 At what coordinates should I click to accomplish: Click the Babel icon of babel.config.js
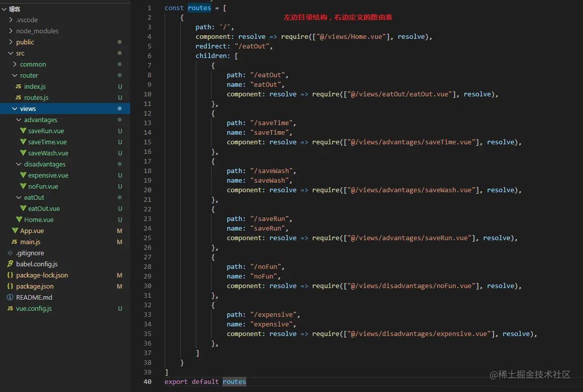10,264
